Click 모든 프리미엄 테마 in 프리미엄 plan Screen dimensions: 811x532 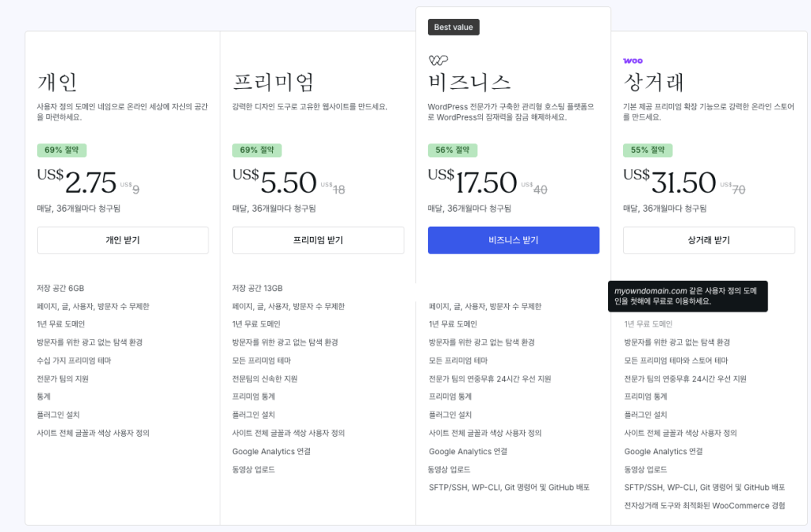click(261, 361)
